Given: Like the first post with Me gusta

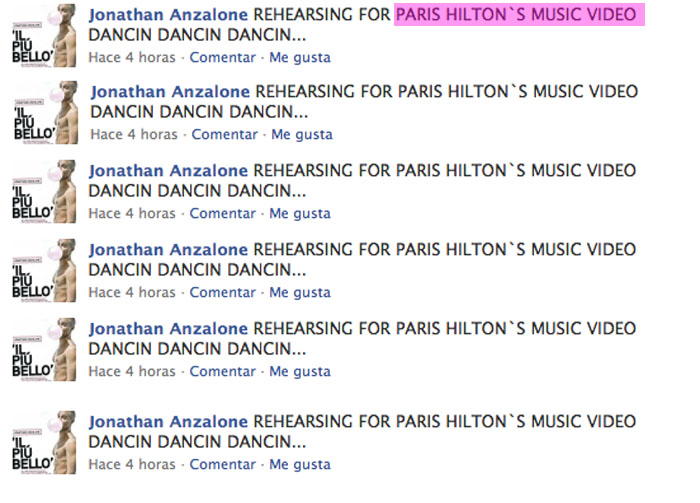Looking at the screenshot, I should [x=300, y=56].
